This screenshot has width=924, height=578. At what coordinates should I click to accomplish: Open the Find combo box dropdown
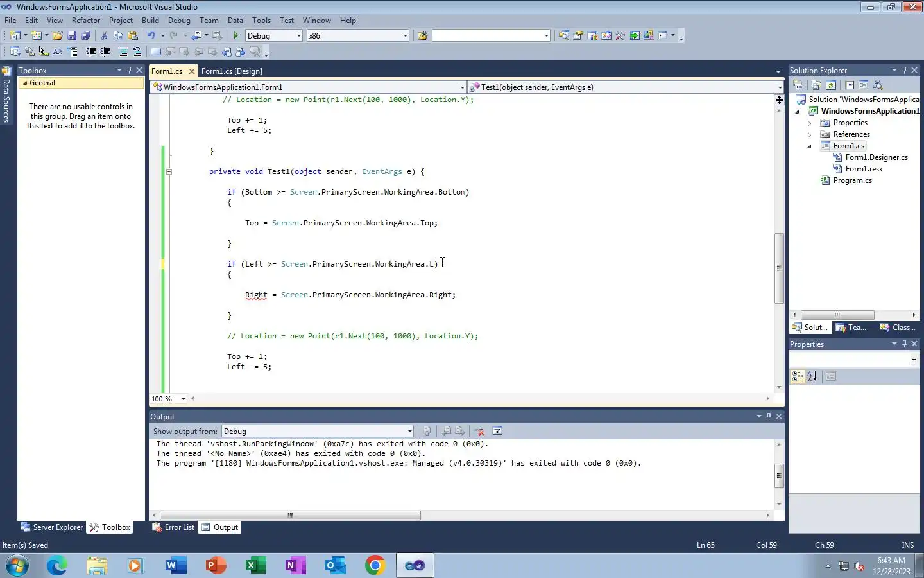[546, 35]
